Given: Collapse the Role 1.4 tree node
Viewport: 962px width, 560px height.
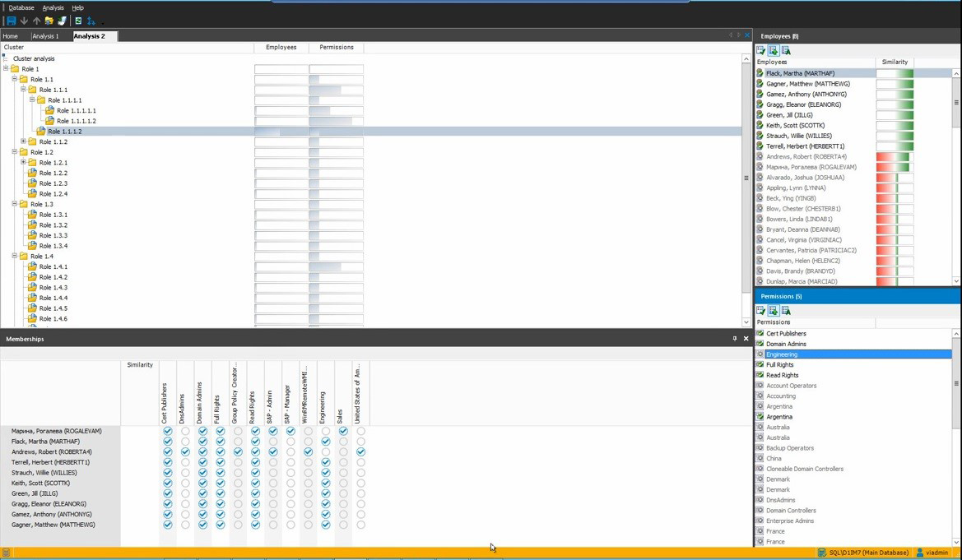Looking at the screenshot, I should coord(14,256).
